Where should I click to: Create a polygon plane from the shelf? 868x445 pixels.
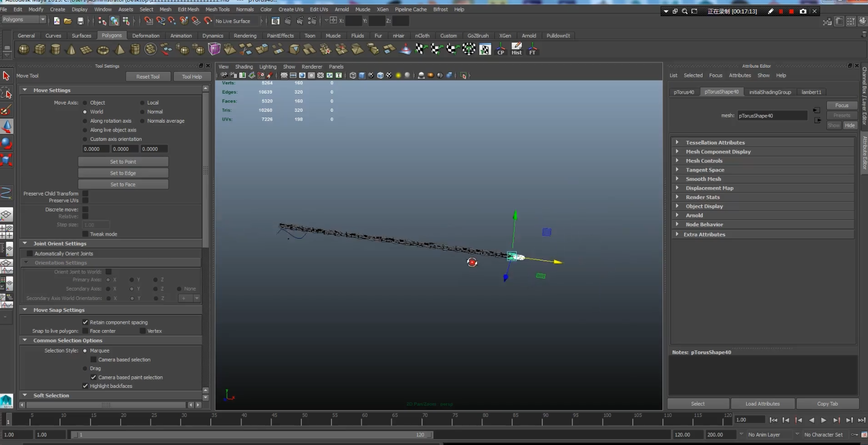(87, 49)
